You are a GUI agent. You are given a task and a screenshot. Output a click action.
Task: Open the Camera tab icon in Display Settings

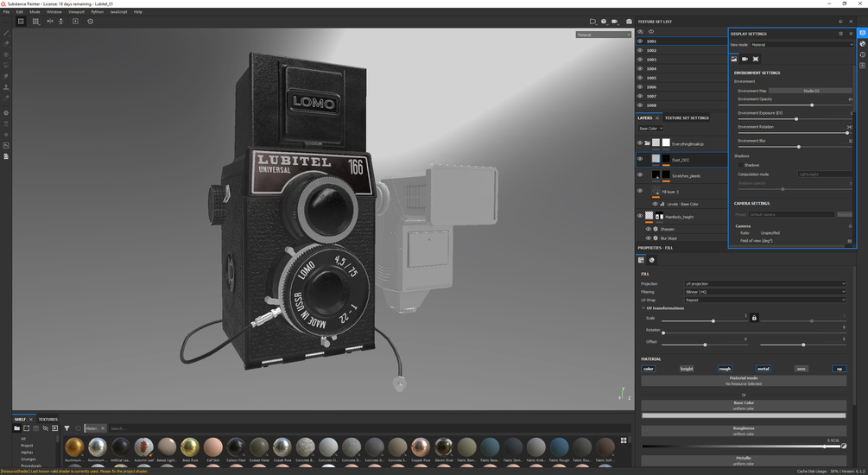click(744, 59)
